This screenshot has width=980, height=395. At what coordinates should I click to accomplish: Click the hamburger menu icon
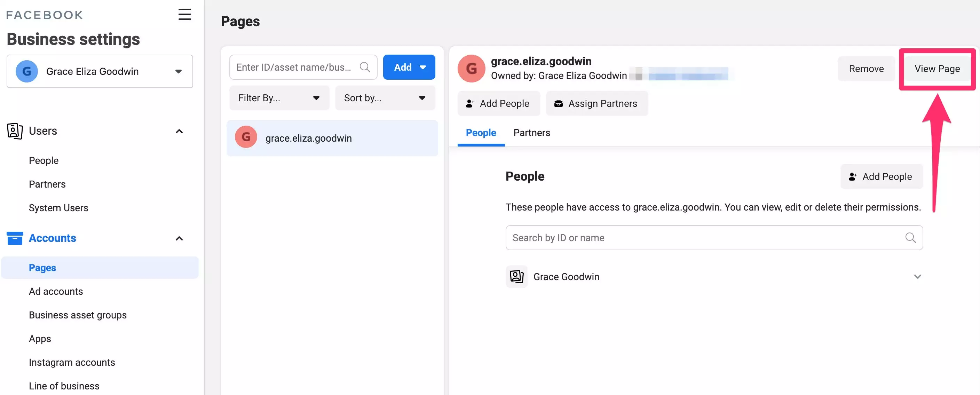tap(184, 15)
